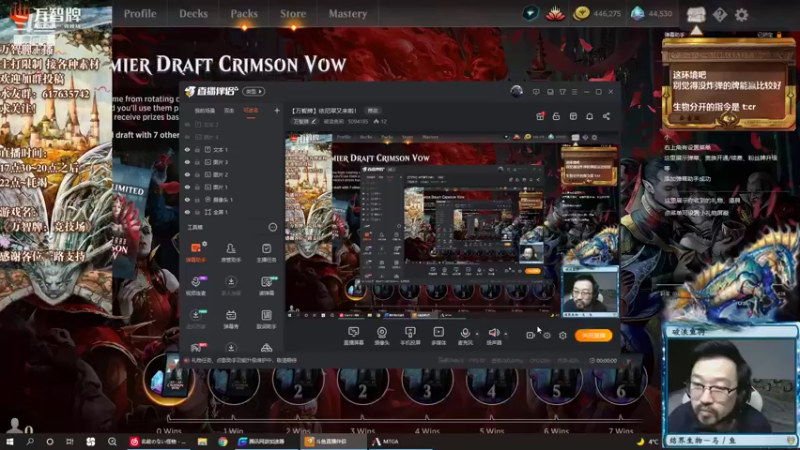Add a 手机投屏 phone mirroring source
The height and width of the screenshot is (450, 800).
tap(410, 336)
